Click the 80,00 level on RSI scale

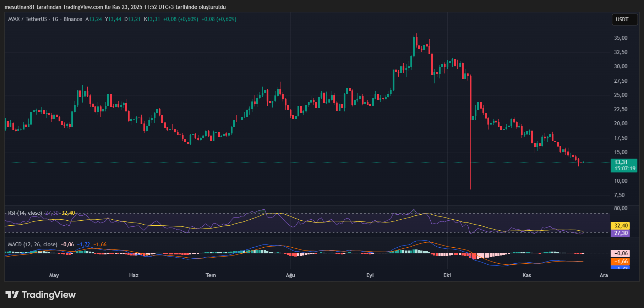tap(621, 208)
